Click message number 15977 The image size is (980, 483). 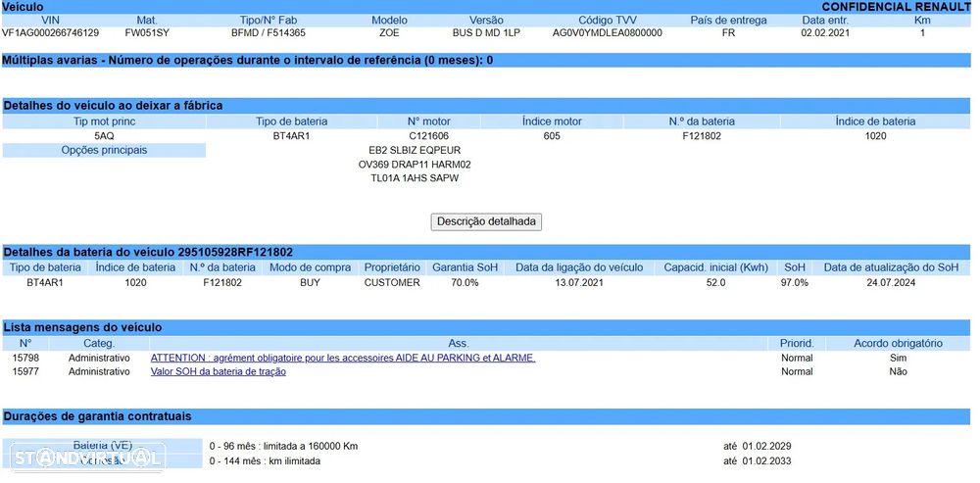[25, 371]
